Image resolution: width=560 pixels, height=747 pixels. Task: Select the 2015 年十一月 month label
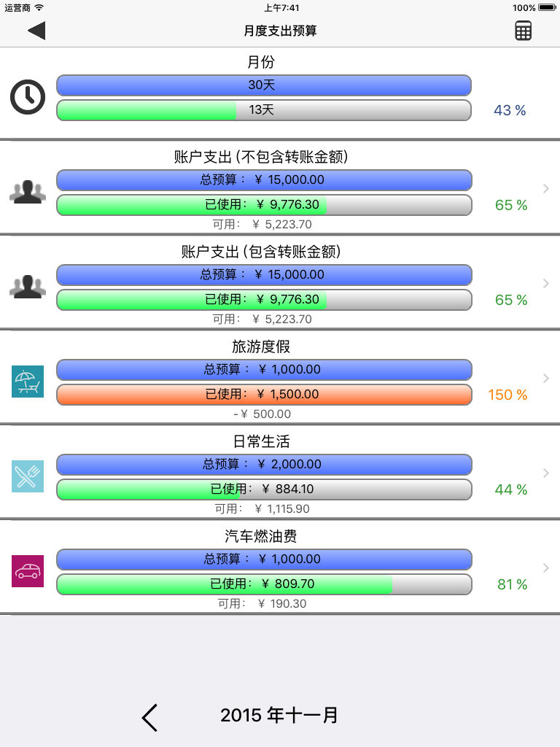(x=279, y=715)
